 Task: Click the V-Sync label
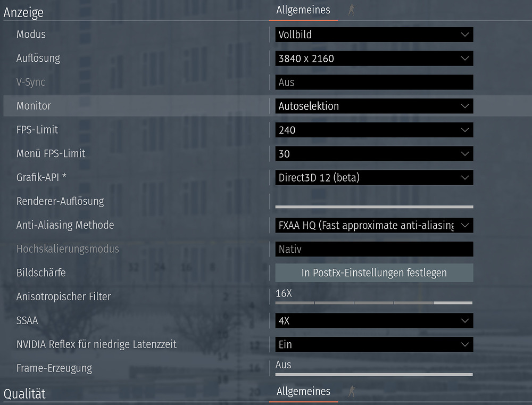point(30,82)
